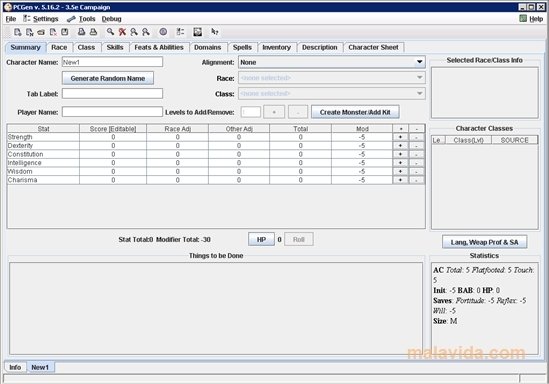Screen dimensions: 549x384
Task: Switch to the Info bottom tab
Action: pos(15,367)
